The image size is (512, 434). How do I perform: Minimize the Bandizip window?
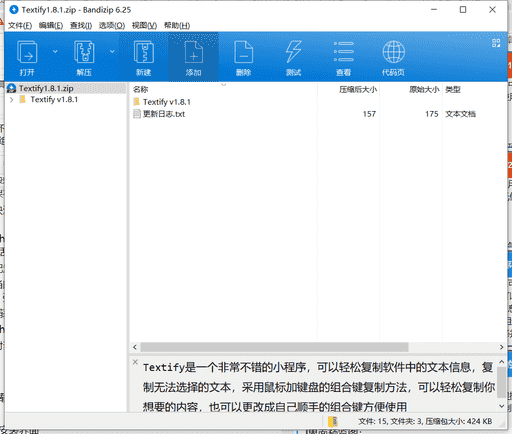point(434,10)
